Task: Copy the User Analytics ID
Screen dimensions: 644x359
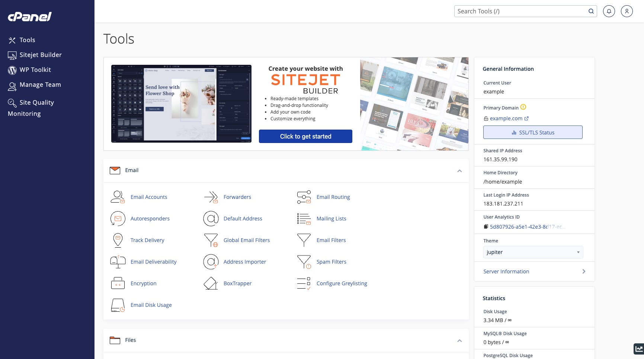Action: [486, 226]
